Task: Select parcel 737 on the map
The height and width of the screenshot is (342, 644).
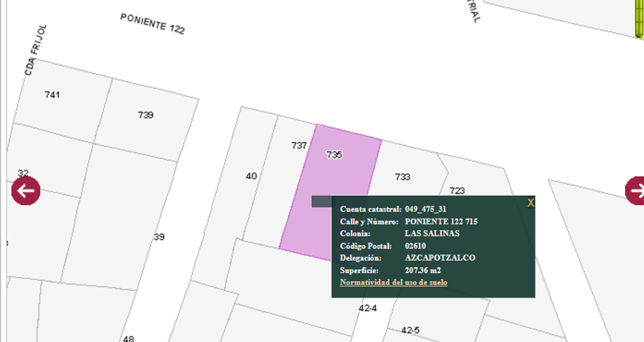Action: pos(299,146)
